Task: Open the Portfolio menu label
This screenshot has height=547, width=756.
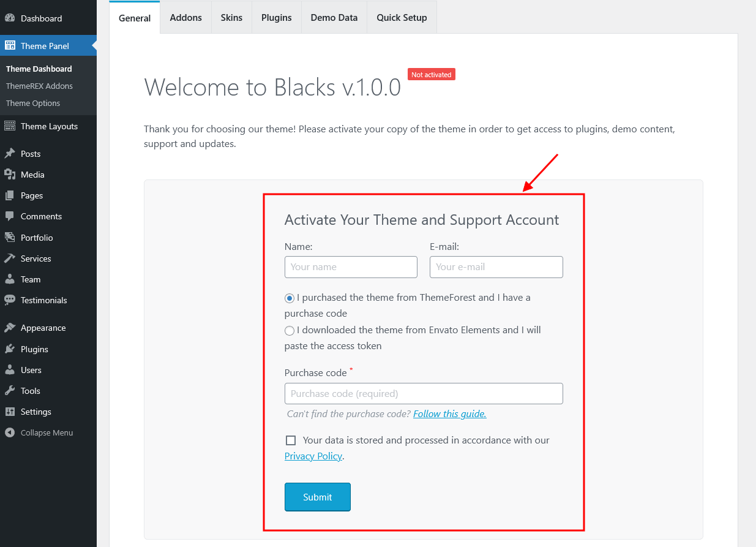Action: pyautogui.click(x=37, y=238)
